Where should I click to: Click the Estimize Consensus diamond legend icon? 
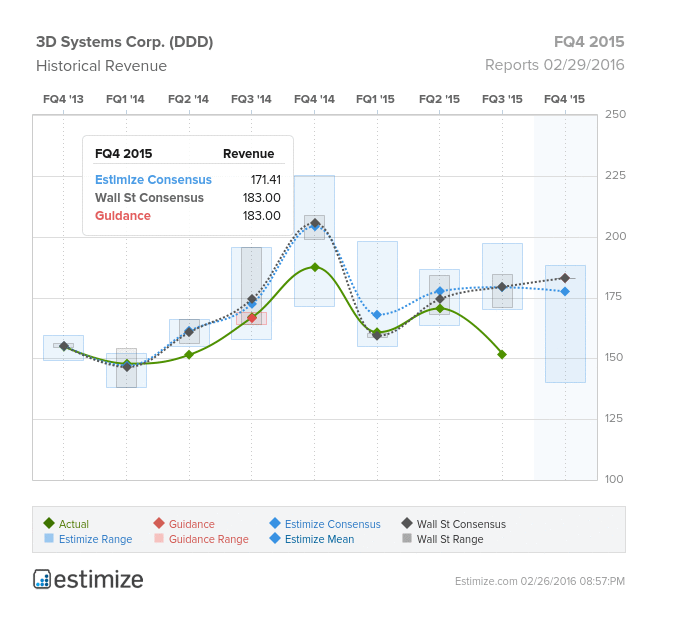point(275,523)
